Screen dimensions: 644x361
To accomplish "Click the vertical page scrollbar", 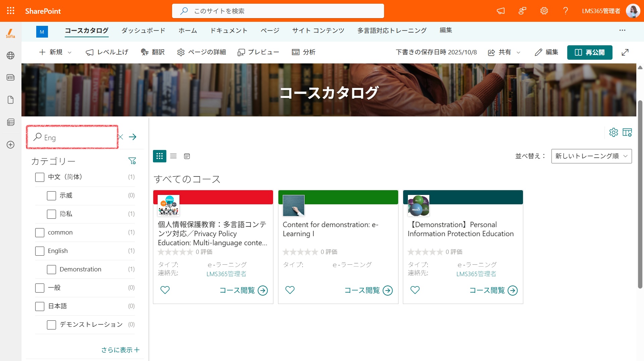I will click(640, 194).
